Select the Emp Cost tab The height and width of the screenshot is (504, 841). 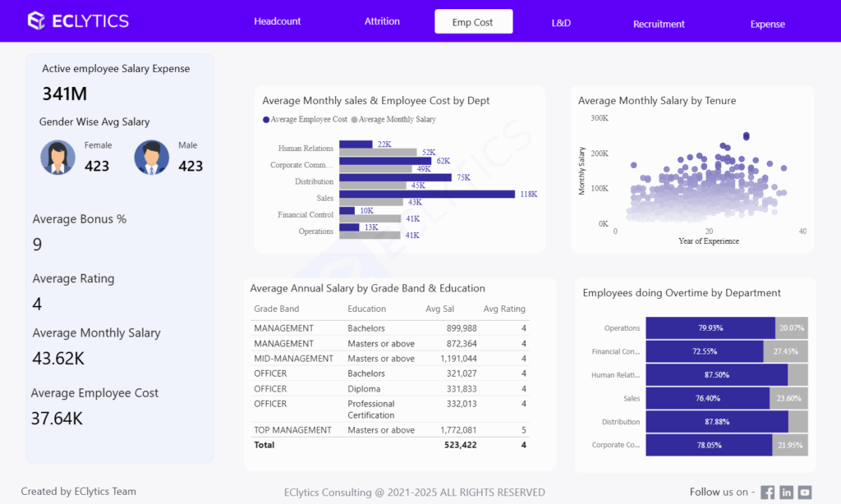pyautogui.click(x=473, y=22)
